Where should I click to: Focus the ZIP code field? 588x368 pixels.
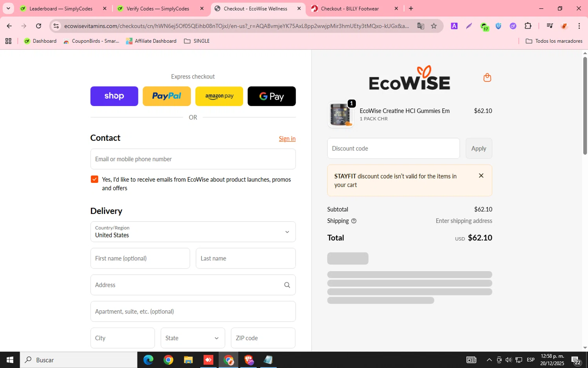pos(263,338)
